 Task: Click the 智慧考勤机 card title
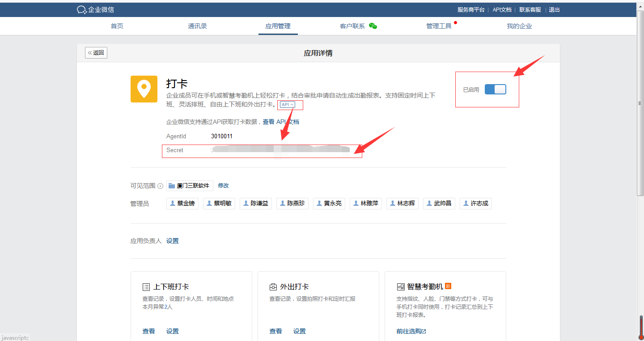coord(425,287)
